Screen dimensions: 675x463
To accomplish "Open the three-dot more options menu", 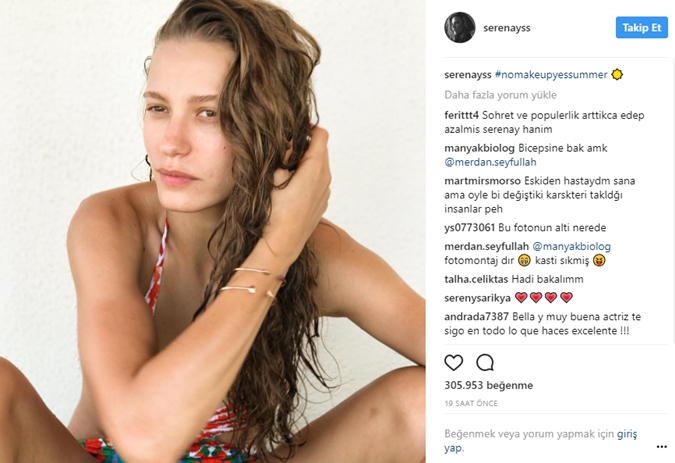I will coord(662,447).
